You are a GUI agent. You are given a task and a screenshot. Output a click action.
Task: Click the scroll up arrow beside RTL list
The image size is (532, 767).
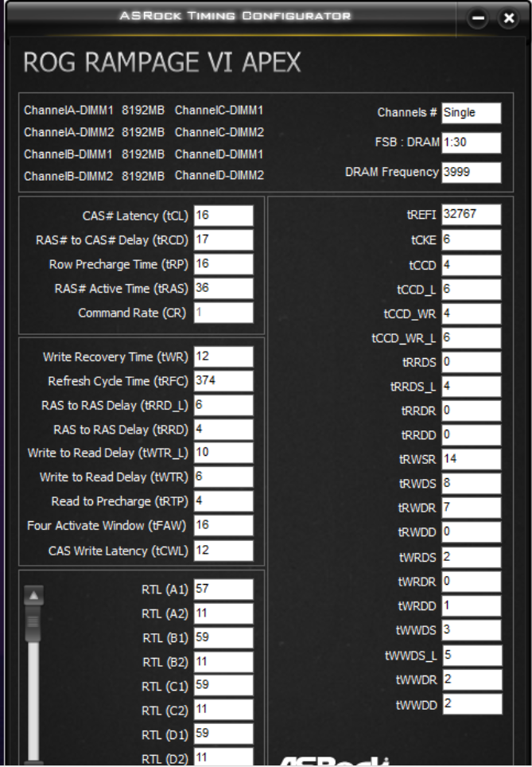pyautogui.click(x=33, y=595)
